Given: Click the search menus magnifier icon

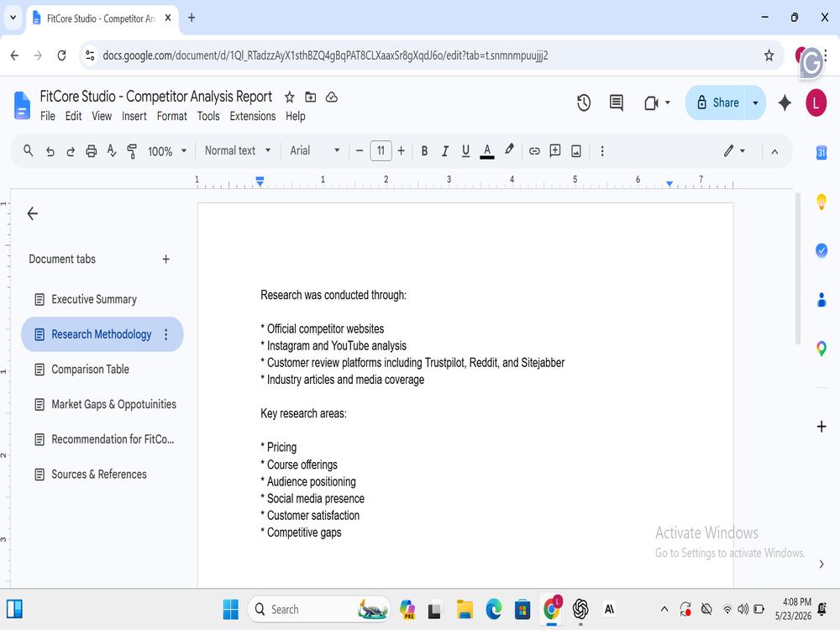Looking at the screenshot, I should coord(29,151).
